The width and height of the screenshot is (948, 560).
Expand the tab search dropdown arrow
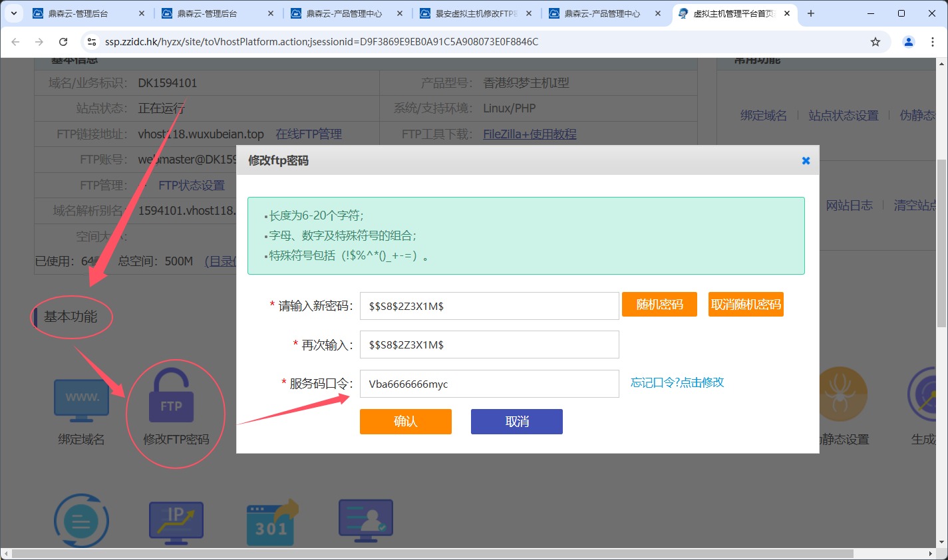coord(13,13)
